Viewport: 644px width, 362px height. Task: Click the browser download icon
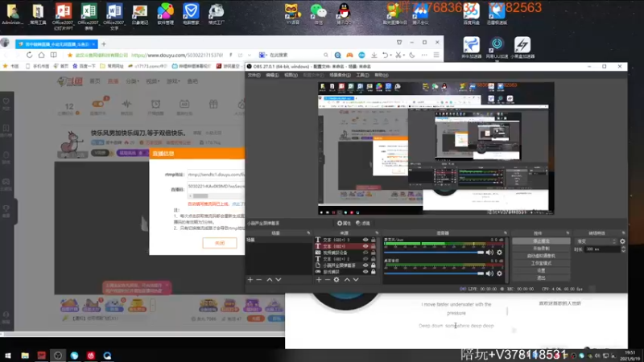tap(374, 55)
